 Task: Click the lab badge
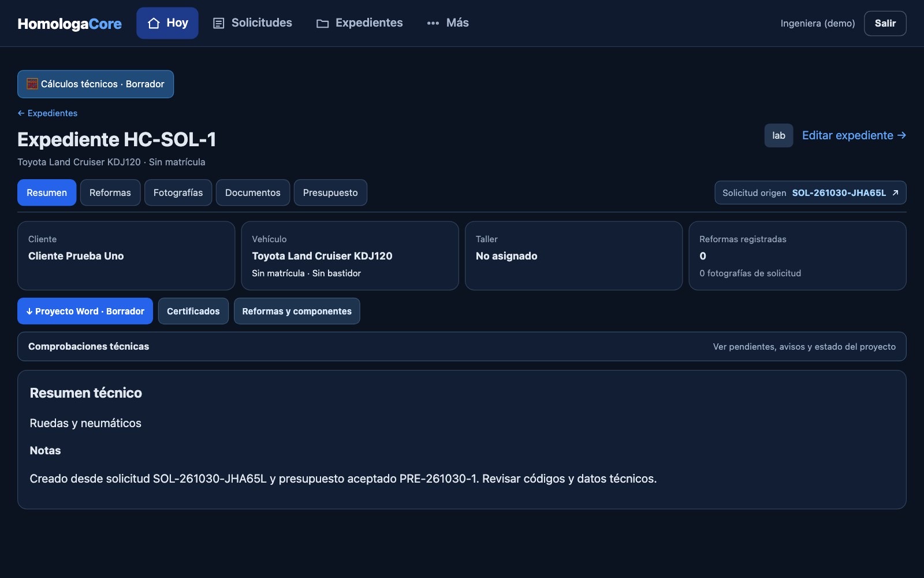coord(778,135)
